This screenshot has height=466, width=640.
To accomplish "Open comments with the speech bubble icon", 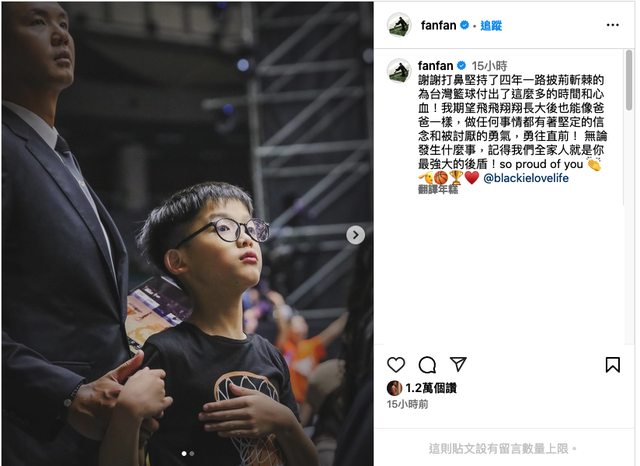I will point(427,365).
